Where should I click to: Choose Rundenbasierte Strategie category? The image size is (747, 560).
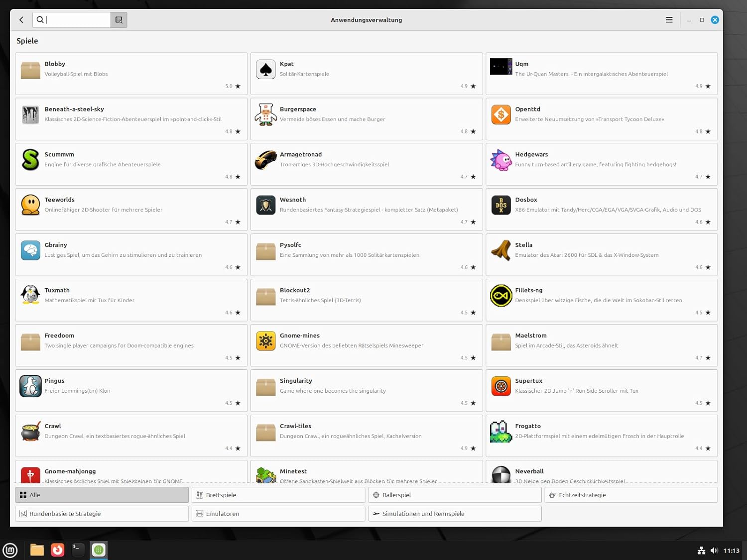point(102,514)
